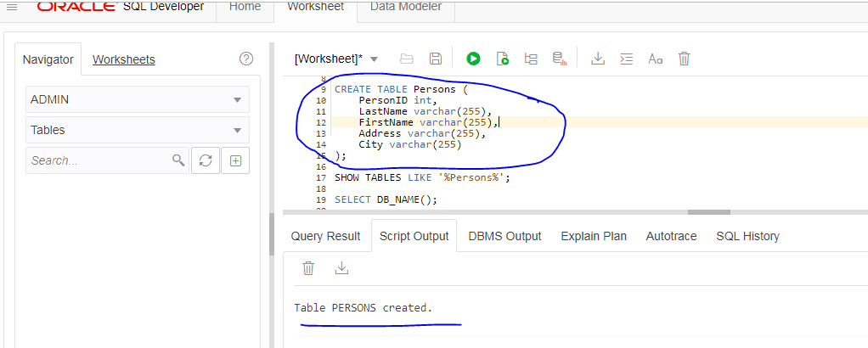The height and width of the screenshot is (348, 868).
Task: Open the Autotrace output tab
Action: (x=671, y=236)
